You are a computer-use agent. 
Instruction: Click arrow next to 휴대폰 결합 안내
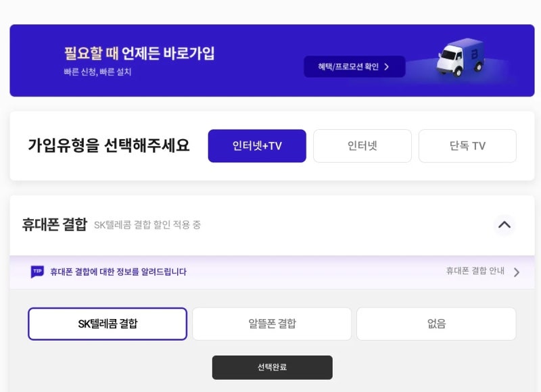(x=517, y=272)
